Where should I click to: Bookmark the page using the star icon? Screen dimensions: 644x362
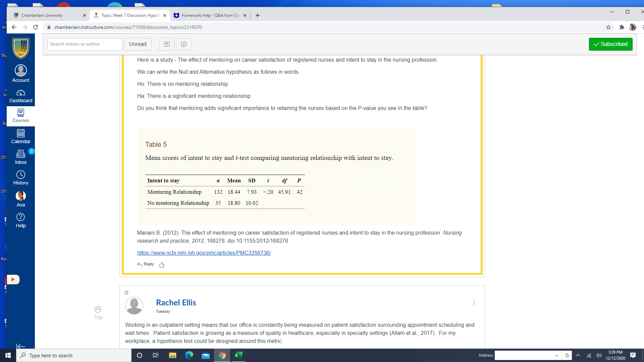coord(608,27)
